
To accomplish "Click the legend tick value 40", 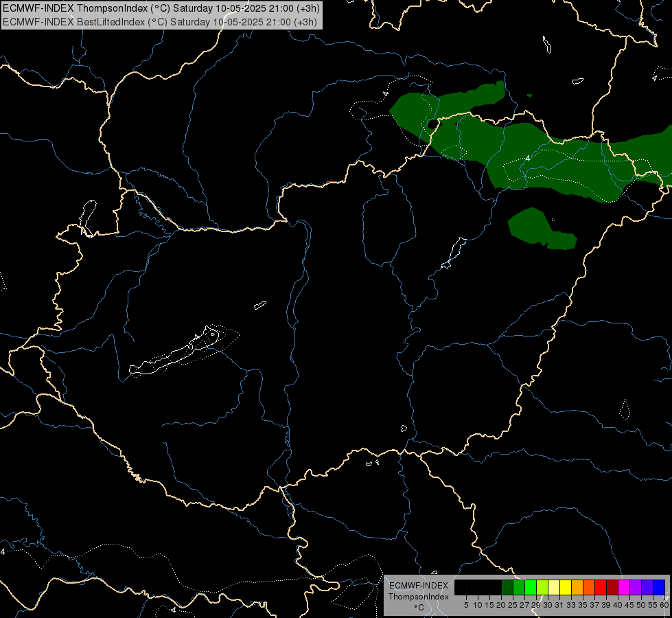I will click(618, 605).
